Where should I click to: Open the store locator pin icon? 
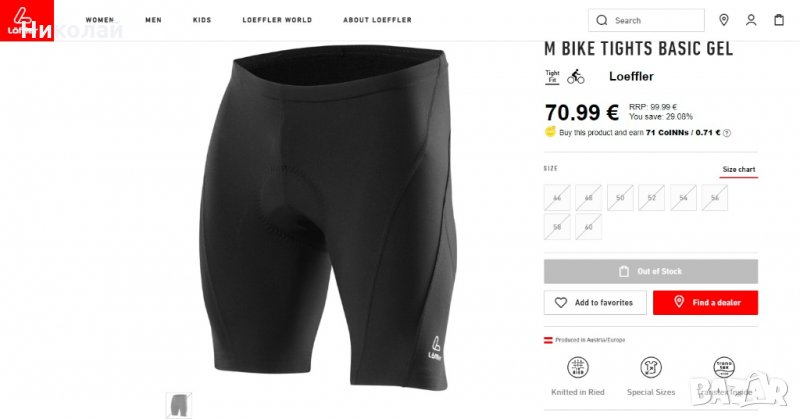pos(724,20)
